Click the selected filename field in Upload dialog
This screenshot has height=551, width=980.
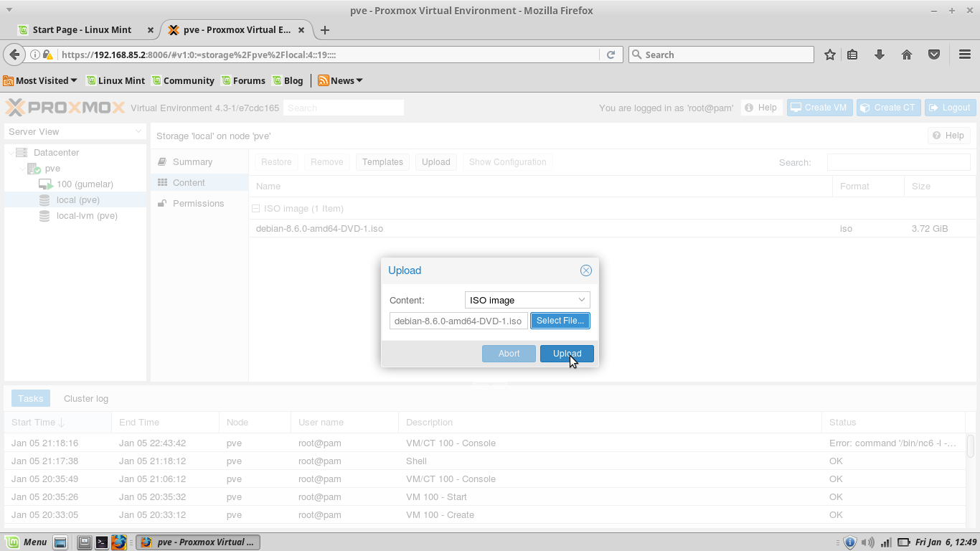tap(458, 321)
